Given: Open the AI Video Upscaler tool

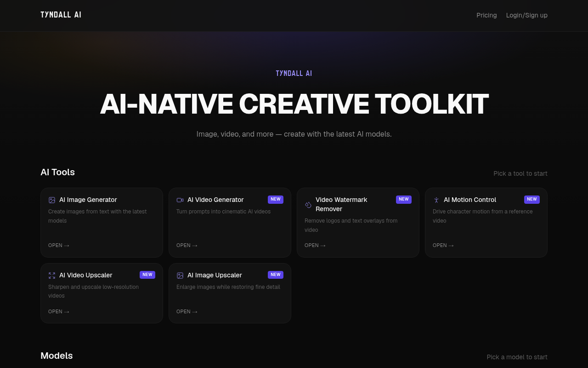Looking at the screenshot, I should point(102,293).
